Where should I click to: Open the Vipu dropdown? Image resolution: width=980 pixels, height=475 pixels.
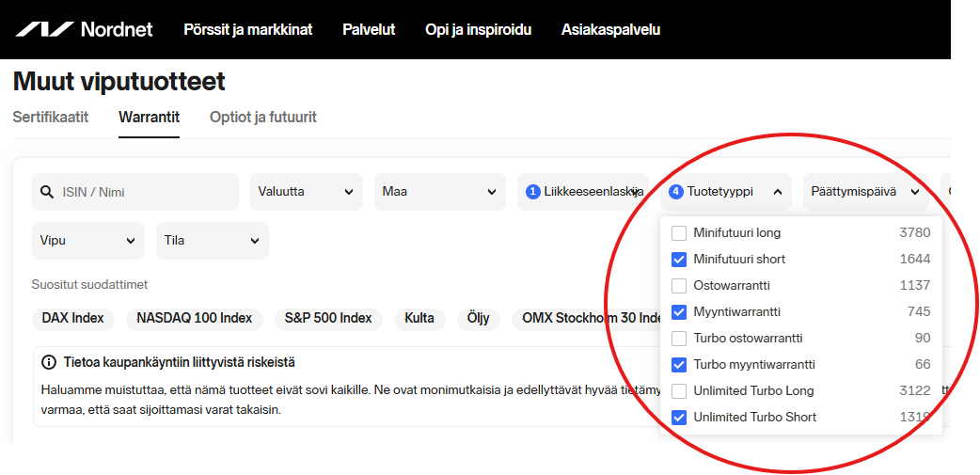[x=88, y=241]
